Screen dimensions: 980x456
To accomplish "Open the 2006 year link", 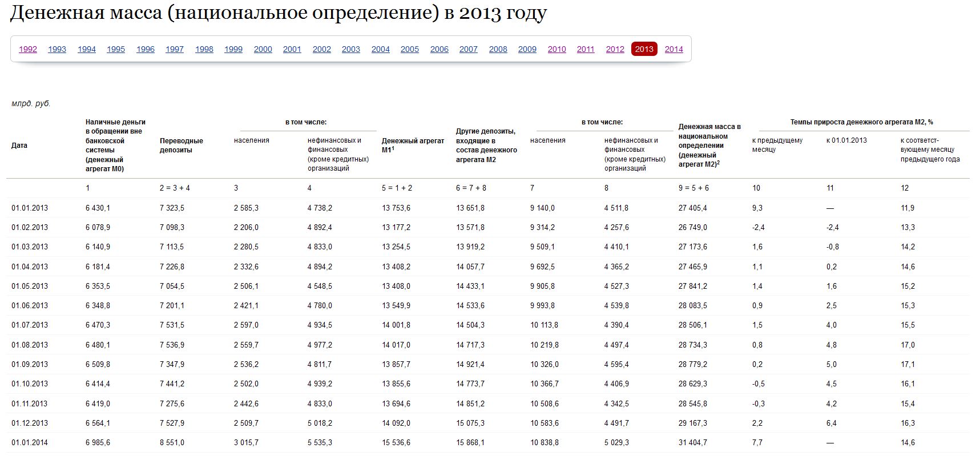I will [439, 49].
